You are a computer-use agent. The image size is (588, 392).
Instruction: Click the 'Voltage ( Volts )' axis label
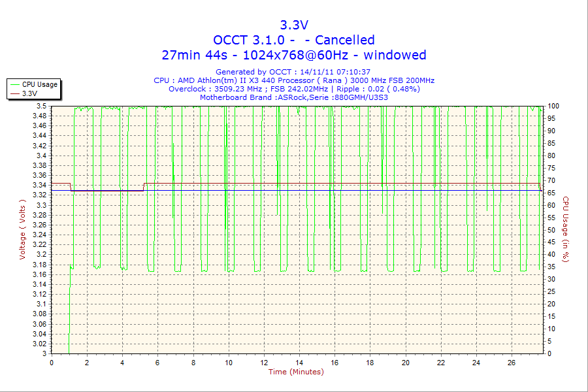(x=22, y=229)
